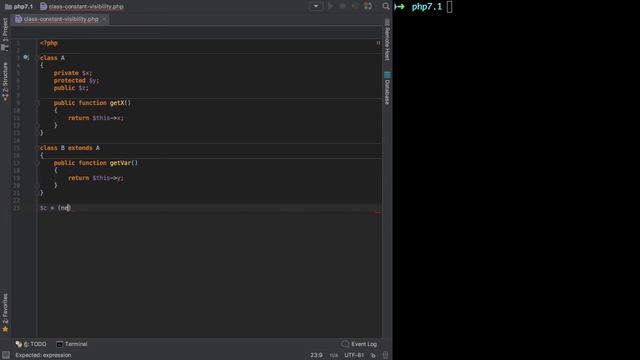The width and height of the screenshot is (640, 360).
Task: Open the TODO tool window
Action: pyautogui.click(x=31, y=344)
